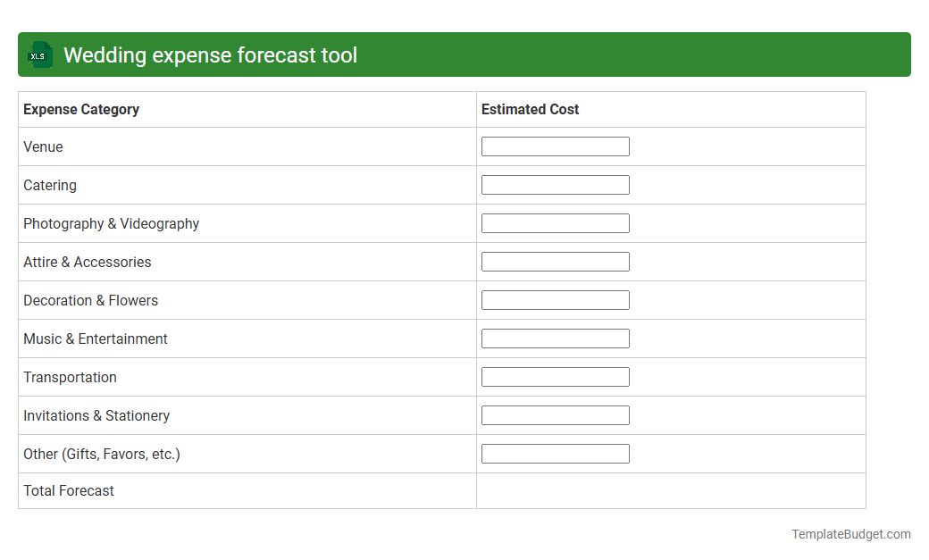Click the Other (Gifts, Favors) cost box
929x560 pixels.
click(555, 453)
